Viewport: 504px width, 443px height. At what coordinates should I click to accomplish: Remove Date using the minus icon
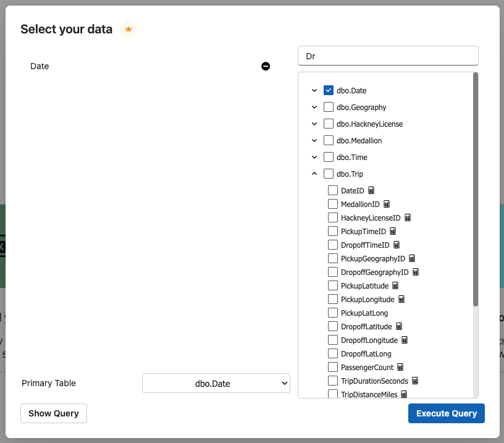pyautogui.click(x=266, y=66)
